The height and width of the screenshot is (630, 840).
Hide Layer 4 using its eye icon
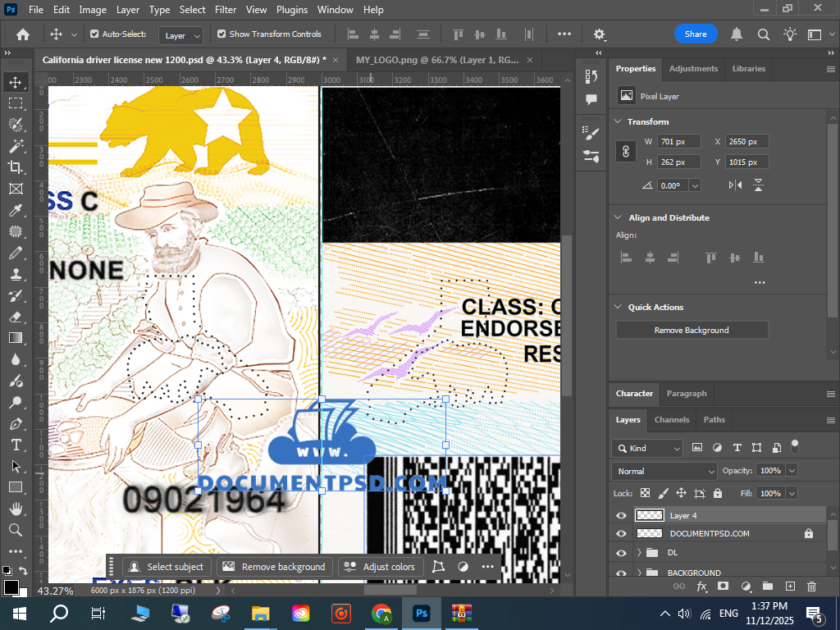pyautogui.click(x=621, y=516)
